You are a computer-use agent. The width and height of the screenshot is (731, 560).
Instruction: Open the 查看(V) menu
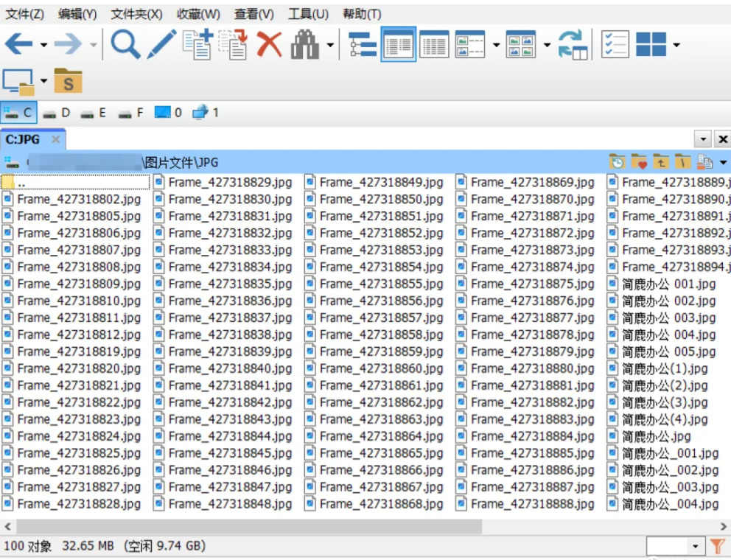click(253, 14)
